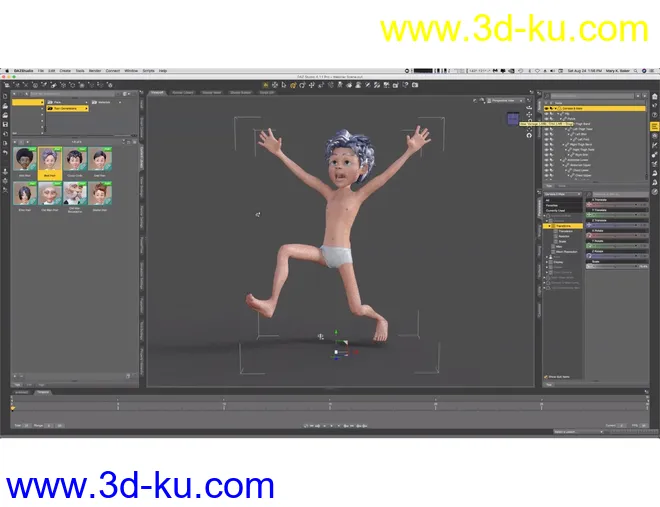
Task: Click the Afro Hair preset thumbnail
Action: coord(23,160)
